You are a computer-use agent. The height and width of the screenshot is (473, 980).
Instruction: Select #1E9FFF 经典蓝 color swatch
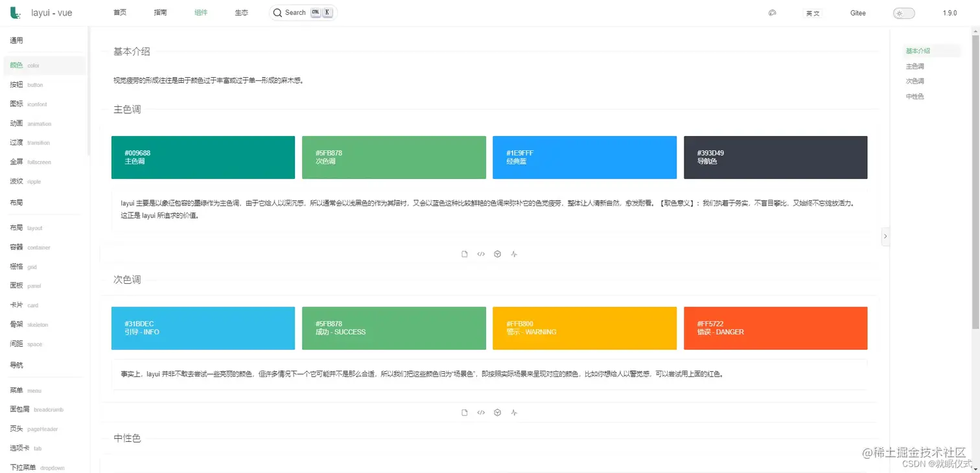pos(585,157)
